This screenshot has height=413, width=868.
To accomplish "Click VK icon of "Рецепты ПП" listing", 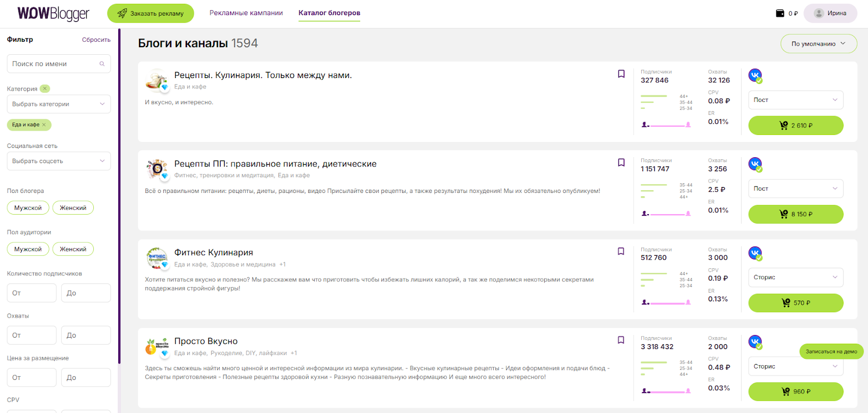I will (755, 164).
